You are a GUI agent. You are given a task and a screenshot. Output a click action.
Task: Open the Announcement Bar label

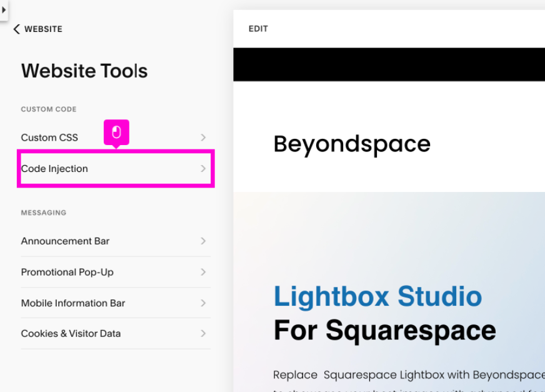tap(65, 241)
